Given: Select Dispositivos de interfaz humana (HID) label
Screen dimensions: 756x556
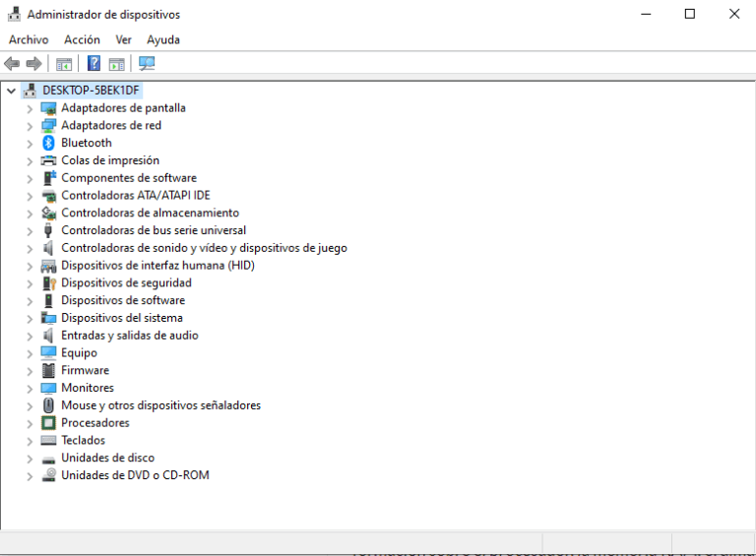Looking at the screenshot, I should click(157, 265).
